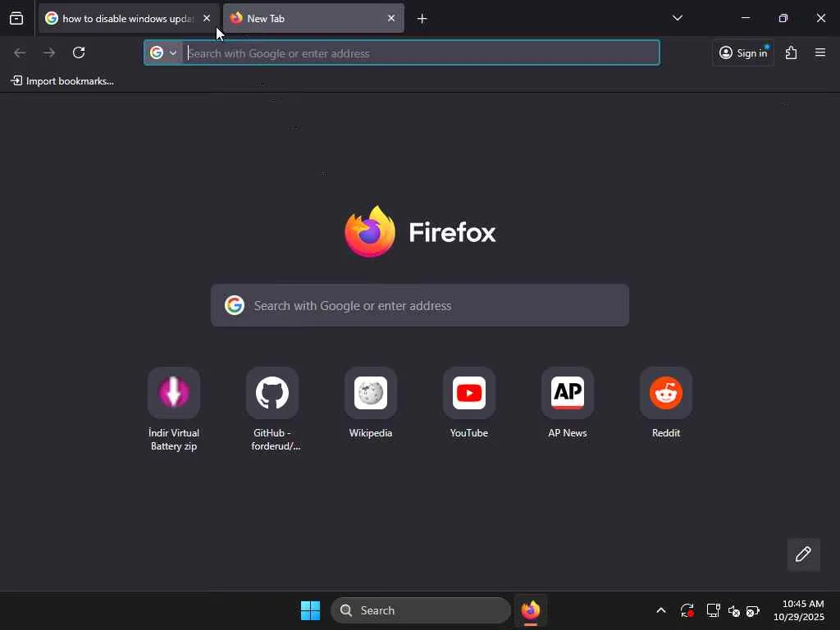Open the AP News shortcut tile
The image size is (840, 630).
click(568, 403)
